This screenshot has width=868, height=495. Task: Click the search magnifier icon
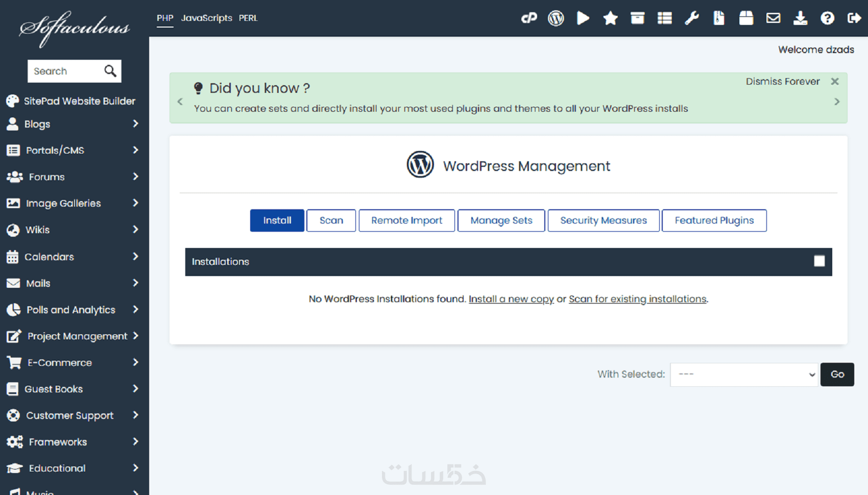pyautogui.click(x=110, y=71)
